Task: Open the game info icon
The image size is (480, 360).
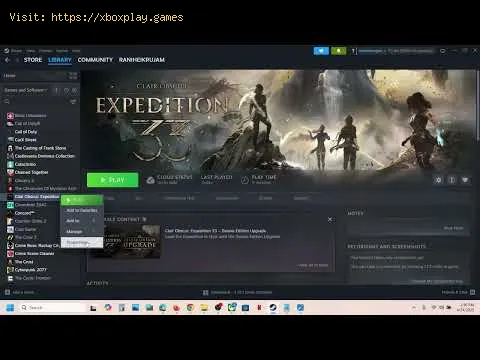Action: coord(452,180)
